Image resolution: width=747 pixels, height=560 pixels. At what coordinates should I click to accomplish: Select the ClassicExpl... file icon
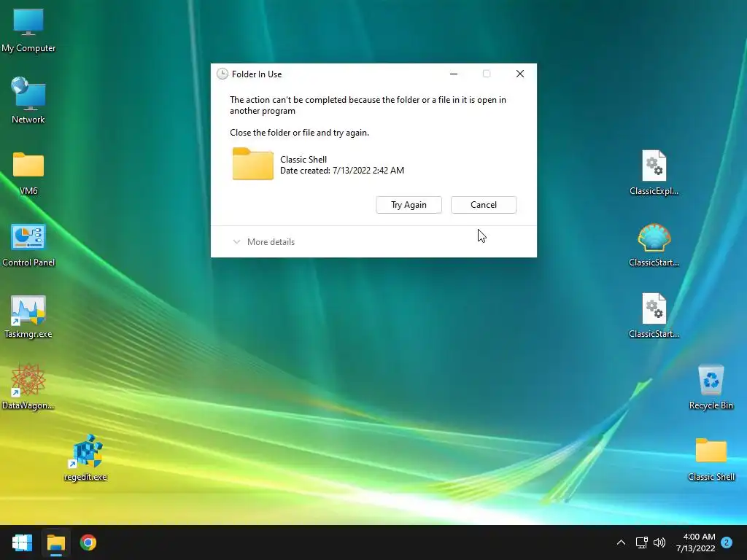pos(654,172)
